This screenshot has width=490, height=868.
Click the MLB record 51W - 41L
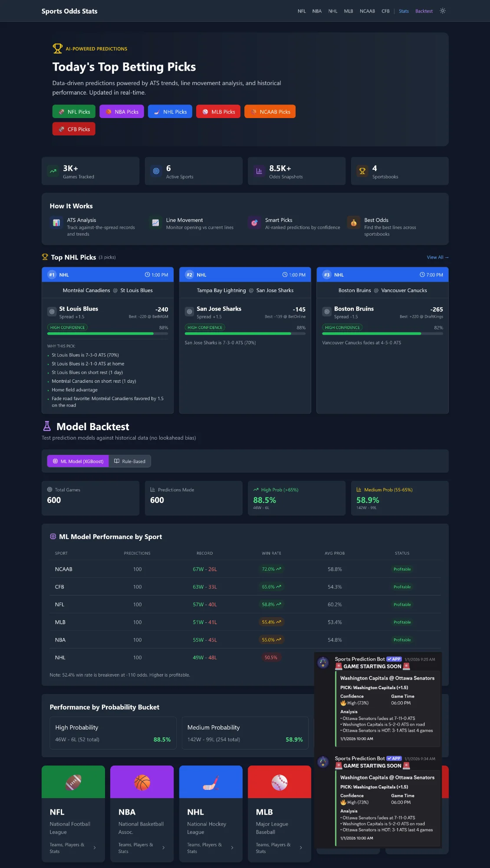(x=205, y=622)
